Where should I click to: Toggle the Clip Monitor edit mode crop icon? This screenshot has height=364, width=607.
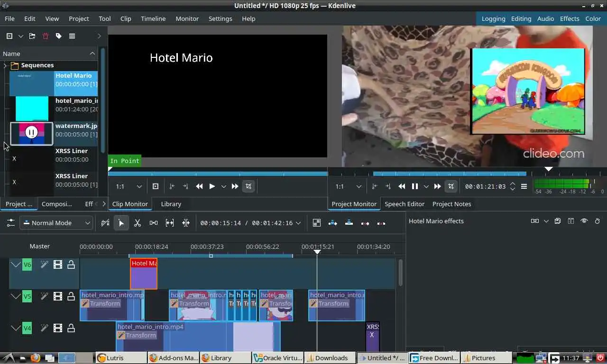click(248, 186)
